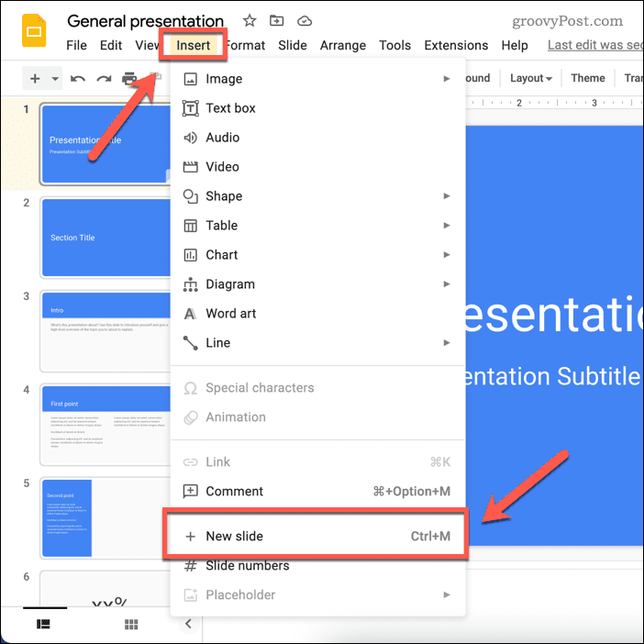Viewport: 644px width, 644px height.
Task: Expand the Diagram submenu arrow
Action: [x=447, y=284]
